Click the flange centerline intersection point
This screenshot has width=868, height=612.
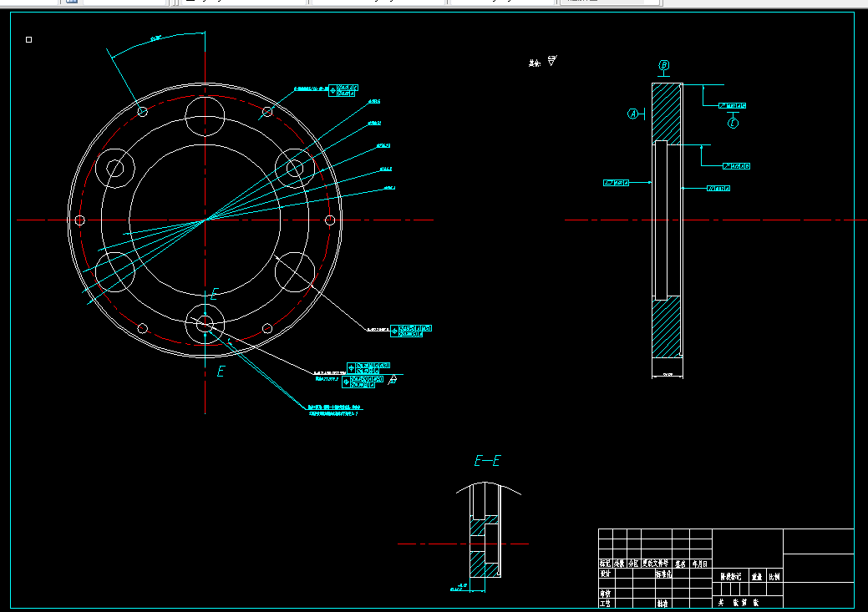206,220
